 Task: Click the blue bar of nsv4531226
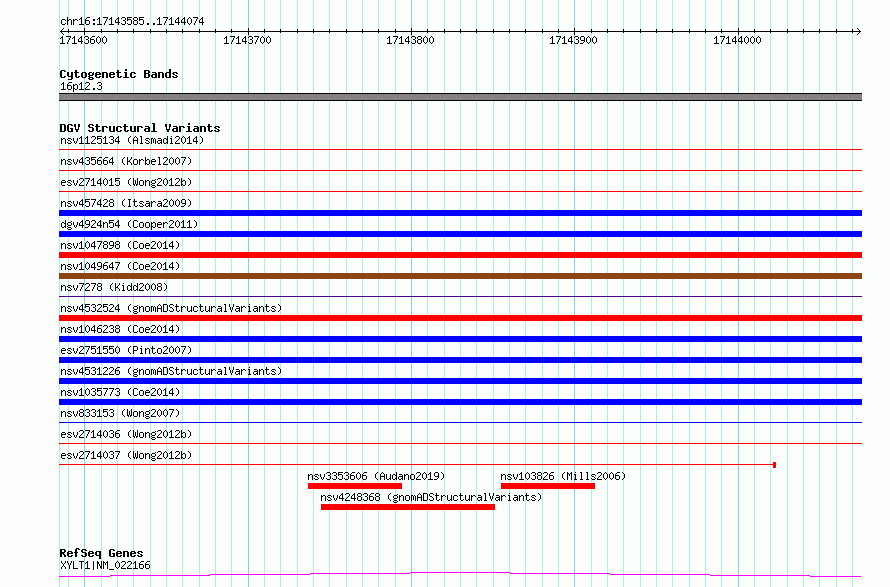[x=460, y=381]
